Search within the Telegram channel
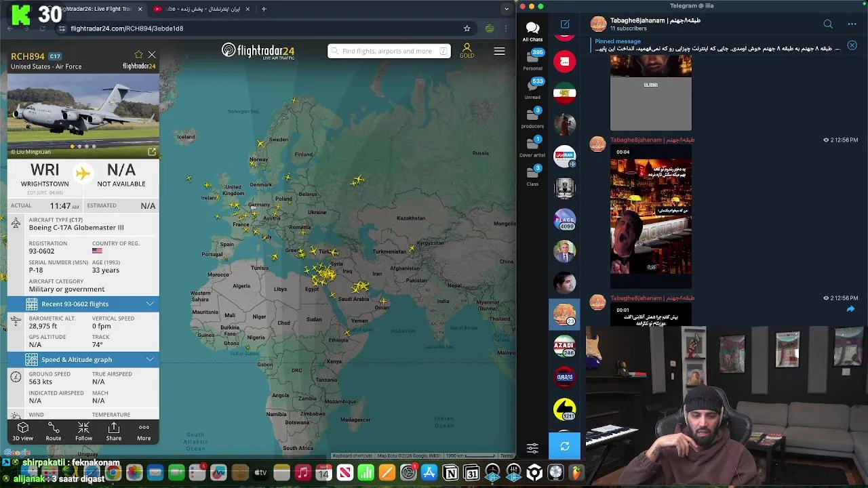Screen dimensions: 868x488 [x=828, y=24]
